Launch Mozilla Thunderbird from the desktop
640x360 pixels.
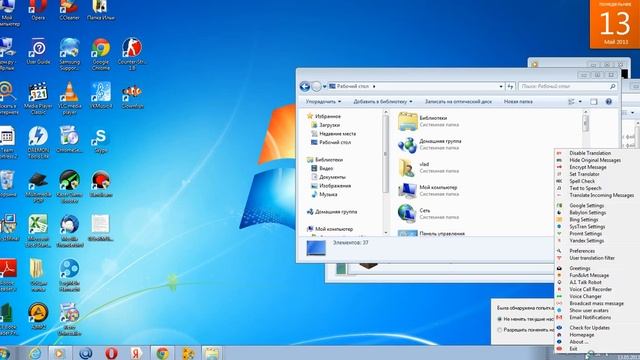pyautogui.click(x=69, y=231)
